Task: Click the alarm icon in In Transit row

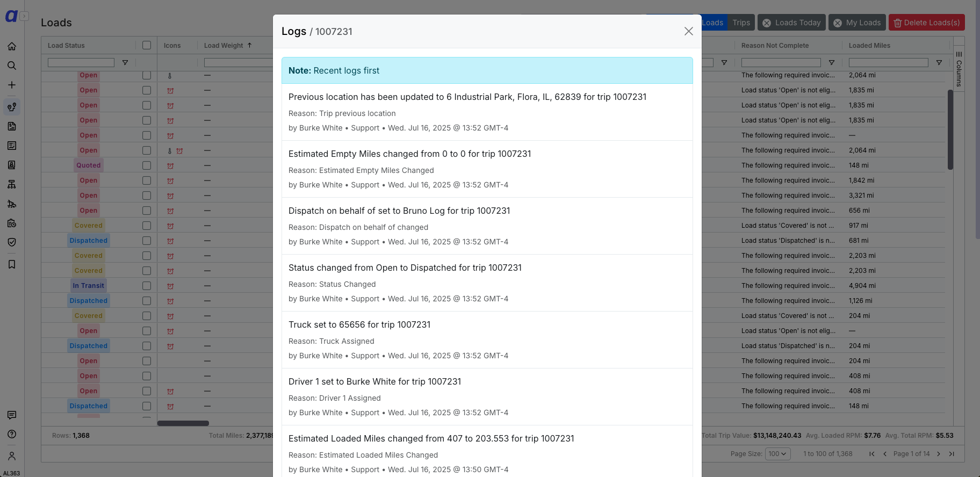Action: click(x=170, y=286)
